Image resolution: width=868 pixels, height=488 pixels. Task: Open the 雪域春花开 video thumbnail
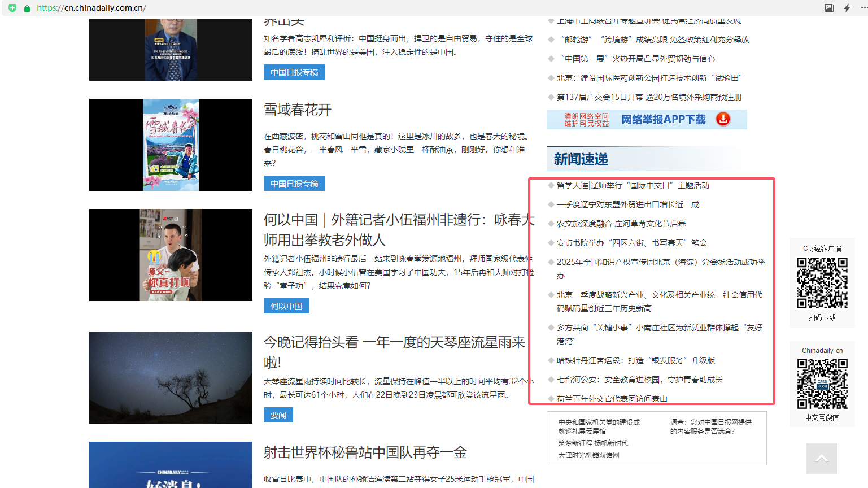tap(171, 145)
